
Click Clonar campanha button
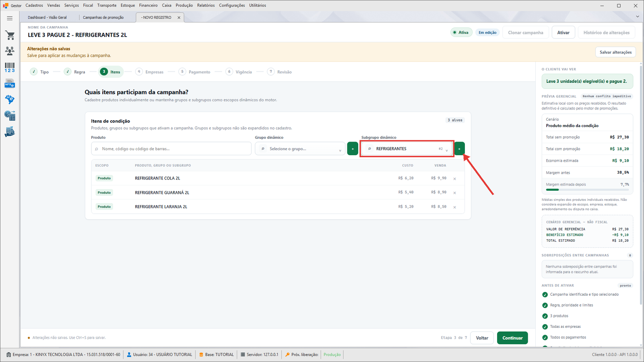525,33
